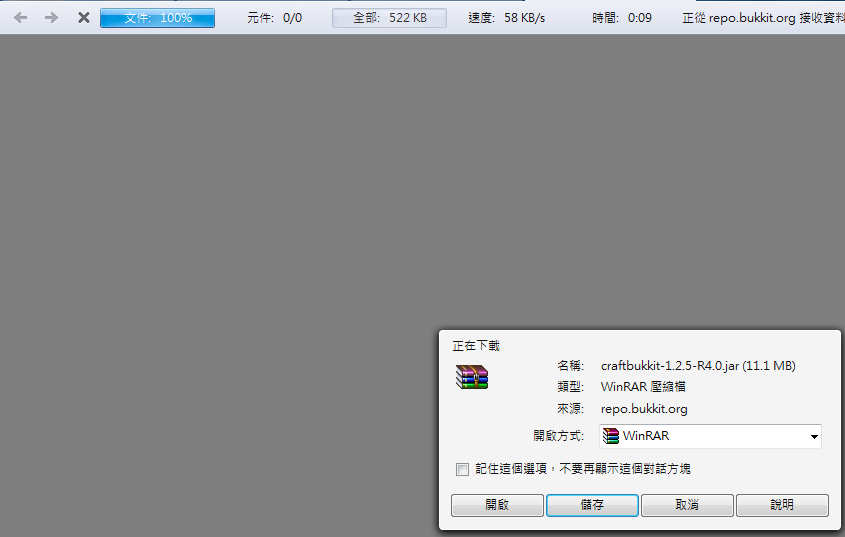Click the 開啟方式 label
Image resolution: width=845 pixels, height=537 pixels.
tap(558, 436)
